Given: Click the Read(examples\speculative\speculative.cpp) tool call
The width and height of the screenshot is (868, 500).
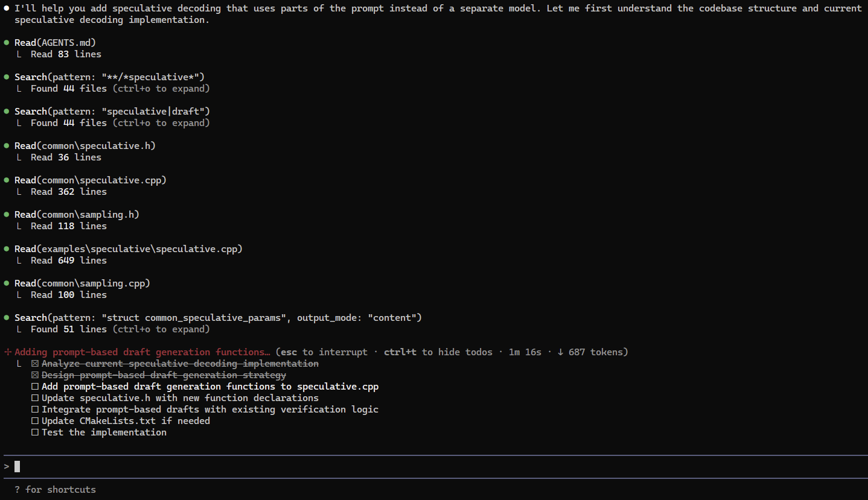Looking at the screenshot, I should [129, 249].
